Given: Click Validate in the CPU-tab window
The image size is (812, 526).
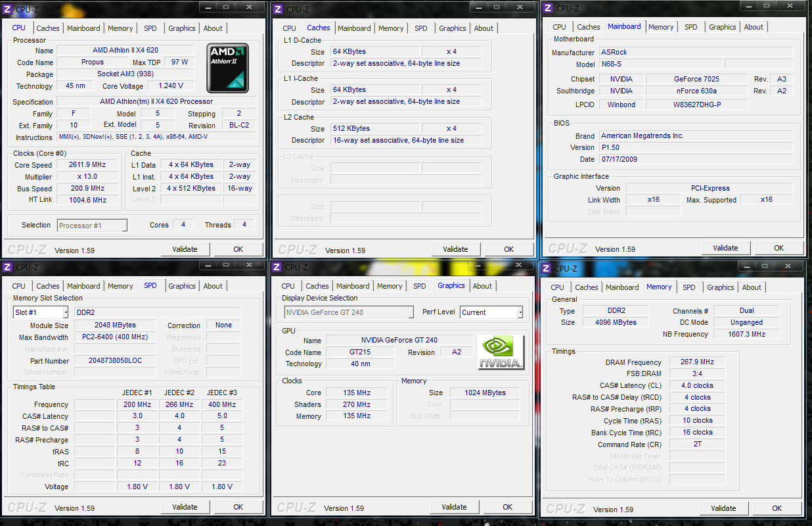Looking at the screenshot, I should click(185, 249).
